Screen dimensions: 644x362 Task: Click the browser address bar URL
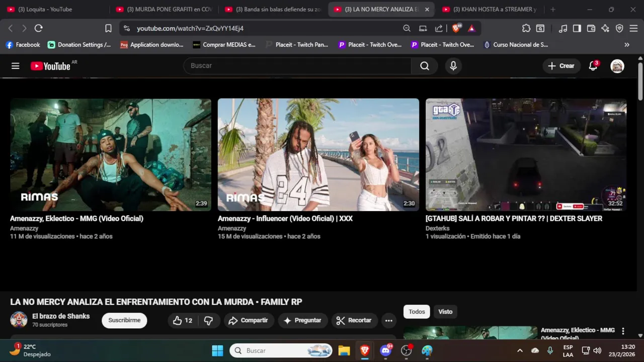click(x=190, y=28)
